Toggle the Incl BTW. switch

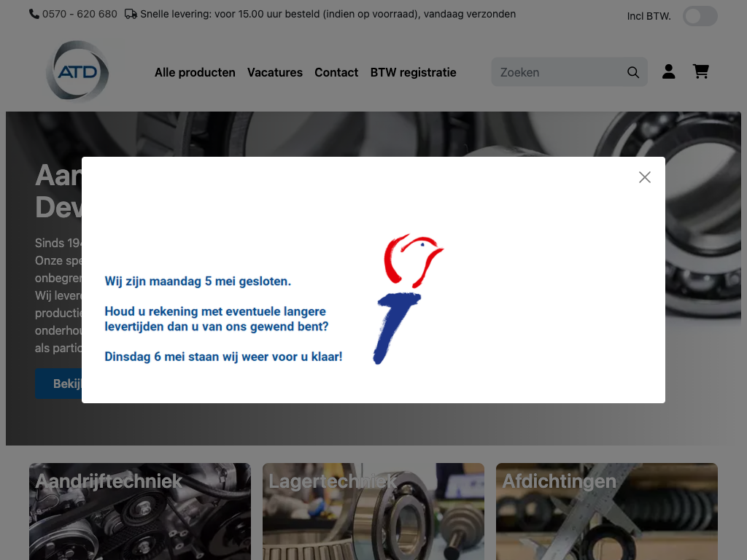coord(700,16)
